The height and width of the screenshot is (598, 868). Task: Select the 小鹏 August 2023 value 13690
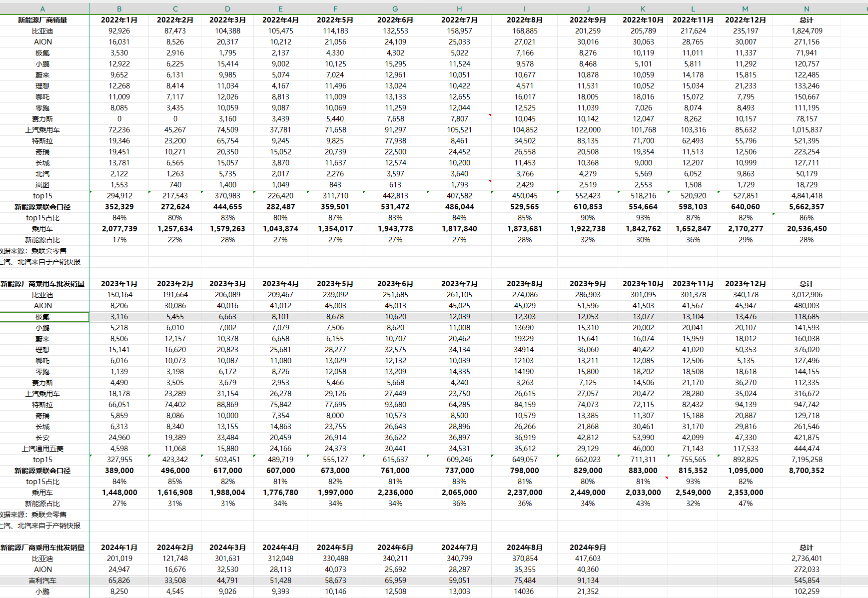tap(525, 328)
